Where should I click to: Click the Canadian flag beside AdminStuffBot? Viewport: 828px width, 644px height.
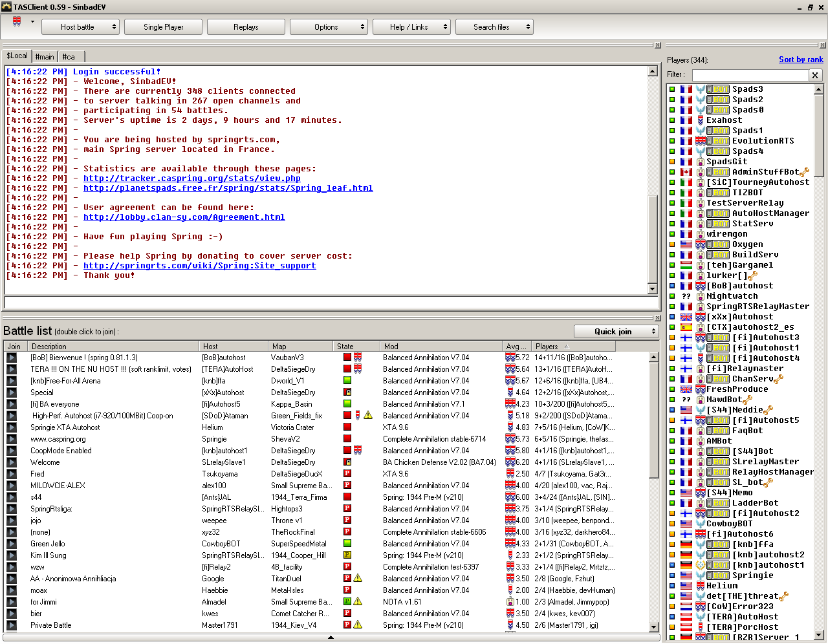pyautogui.click(x=686, y=172)
